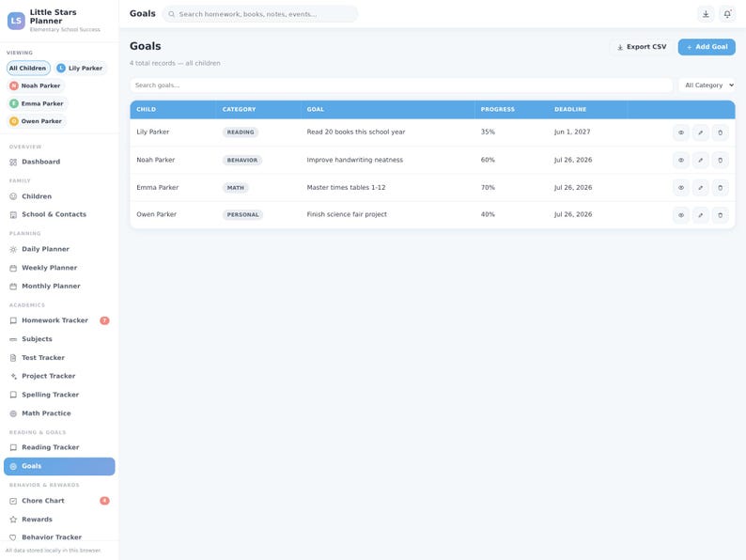Open the Subjects page

(x=59, y=339)
